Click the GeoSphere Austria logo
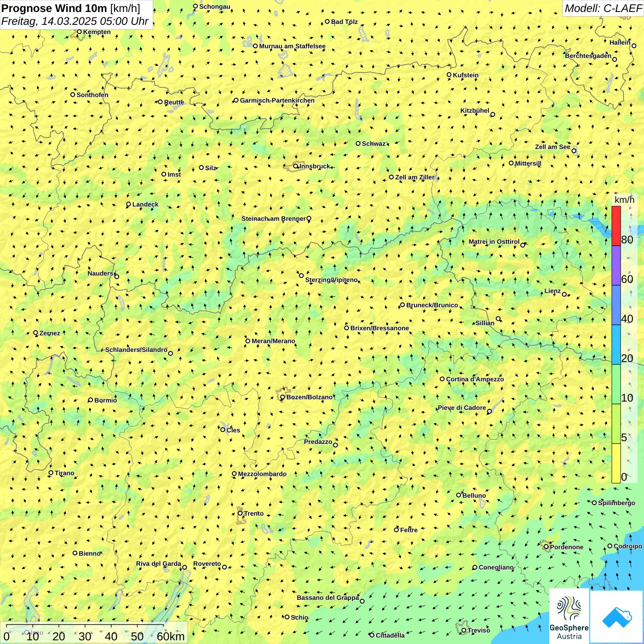 click(x=569, y=616)
